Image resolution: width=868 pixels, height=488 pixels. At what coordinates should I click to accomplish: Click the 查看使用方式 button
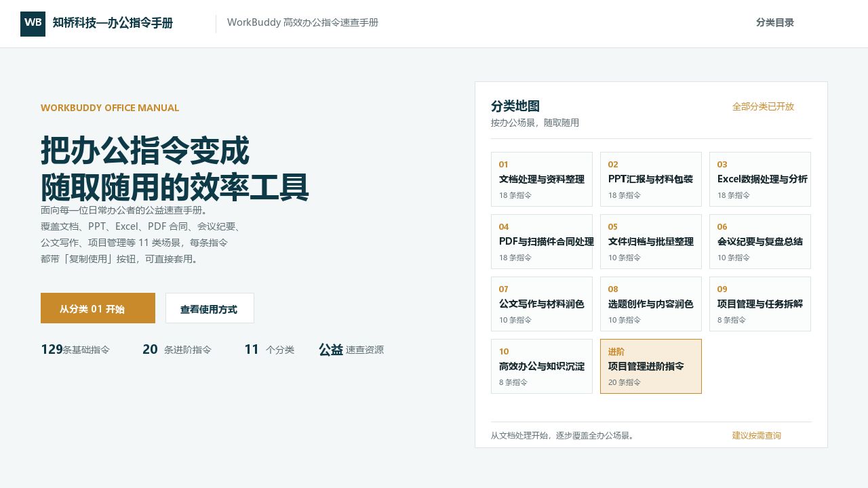point(210,308)
